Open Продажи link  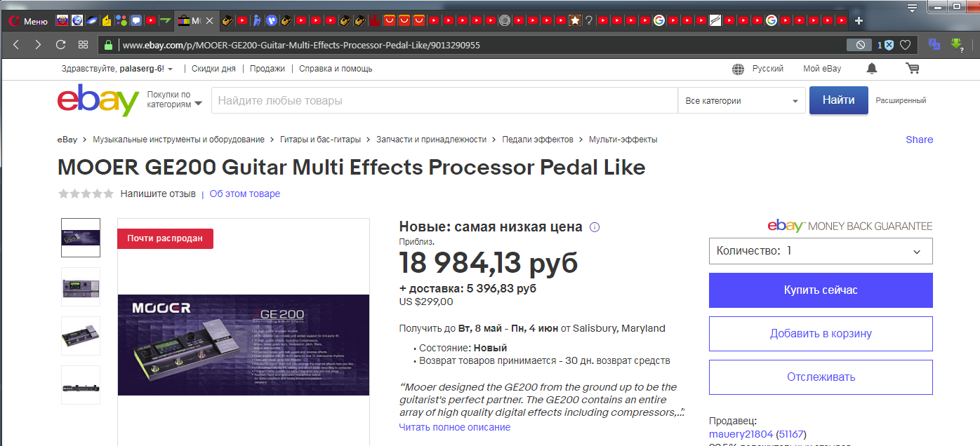click(x=267, y=69)
